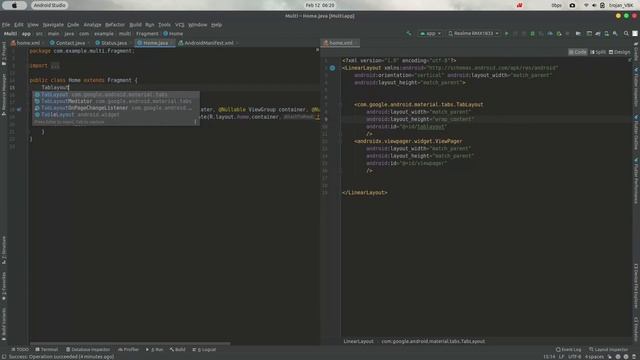Image resolution: width=640 pixels, height=360 pixels.
Task: Expand the folded import statement
Action: pos(55,66)
